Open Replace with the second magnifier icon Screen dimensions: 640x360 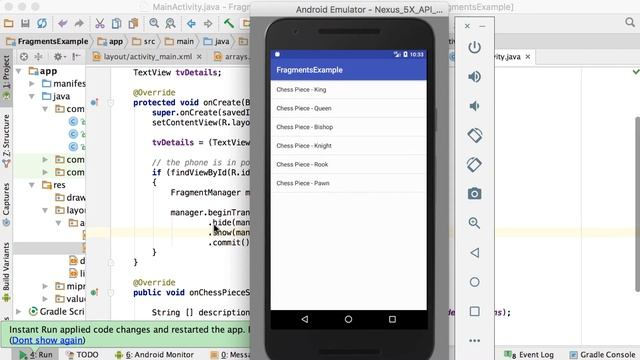click(x=170, y=24)
